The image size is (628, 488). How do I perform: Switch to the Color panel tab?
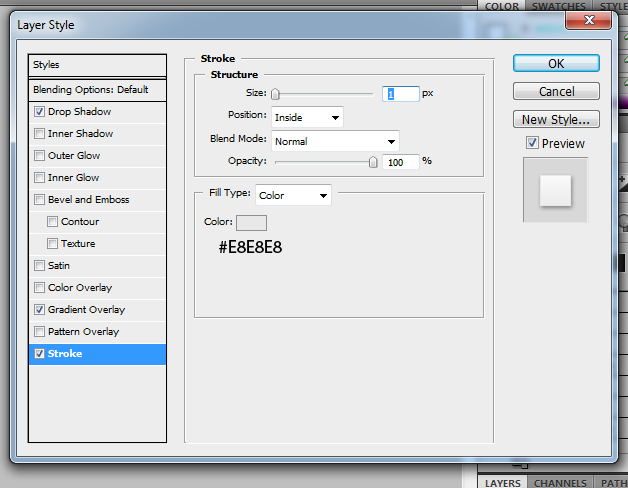[501, 6]
